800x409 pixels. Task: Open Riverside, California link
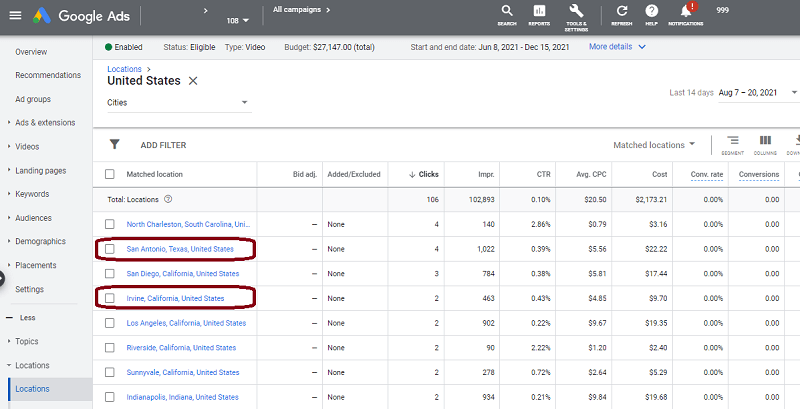(x=181, y=348)
